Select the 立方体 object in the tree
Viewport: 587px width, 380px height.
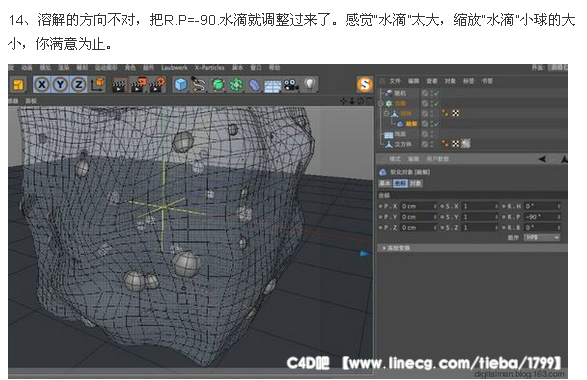pyautogui.click(x=403, y=144)
